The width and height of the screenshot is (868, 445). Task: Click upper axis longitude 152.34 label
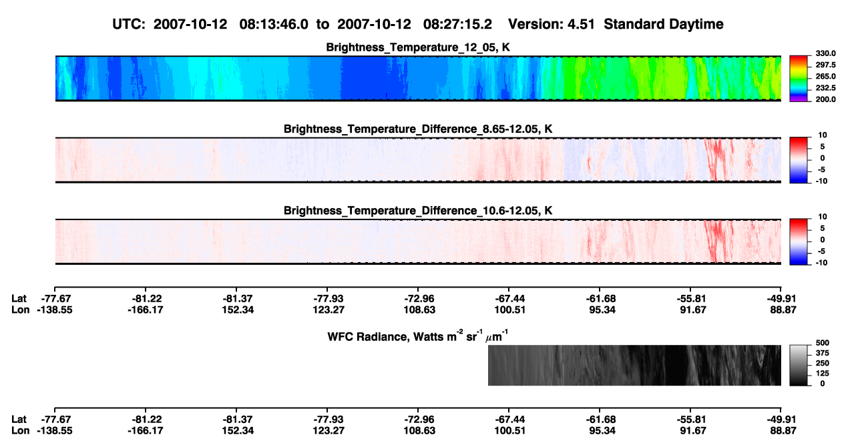pos(237,310)
